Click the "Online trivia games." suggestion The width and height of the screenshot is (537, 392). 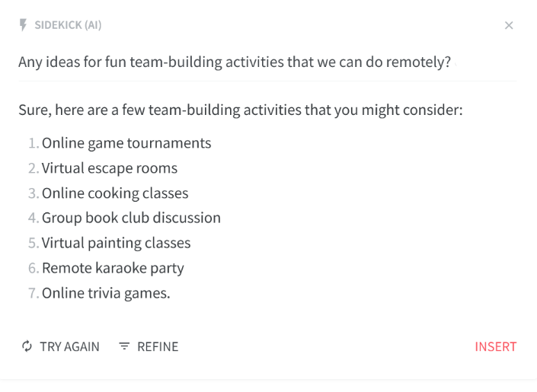(106, 292)
